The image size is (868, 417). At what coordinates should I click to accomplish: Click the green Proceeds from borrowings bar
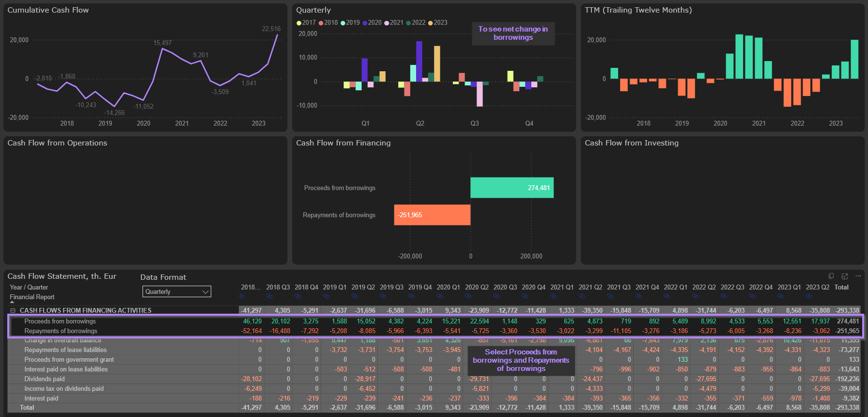(x=511, y=188)
